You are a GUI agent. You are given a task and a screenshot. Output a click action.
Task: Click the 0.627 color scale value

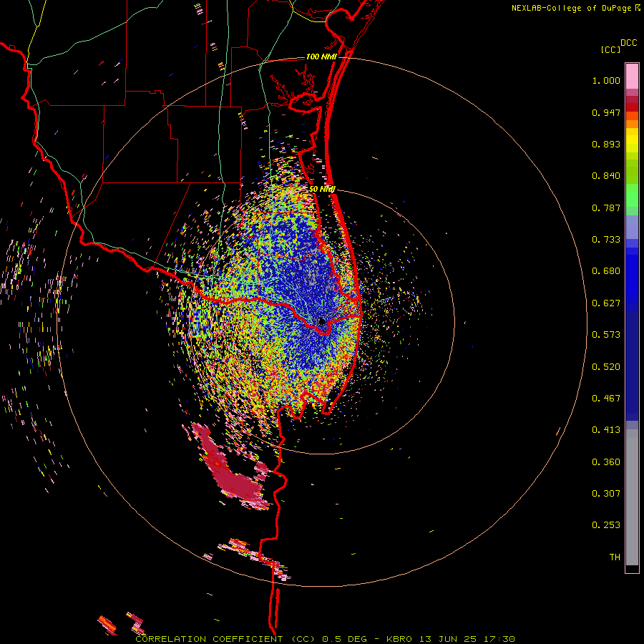tap(606, 303)
